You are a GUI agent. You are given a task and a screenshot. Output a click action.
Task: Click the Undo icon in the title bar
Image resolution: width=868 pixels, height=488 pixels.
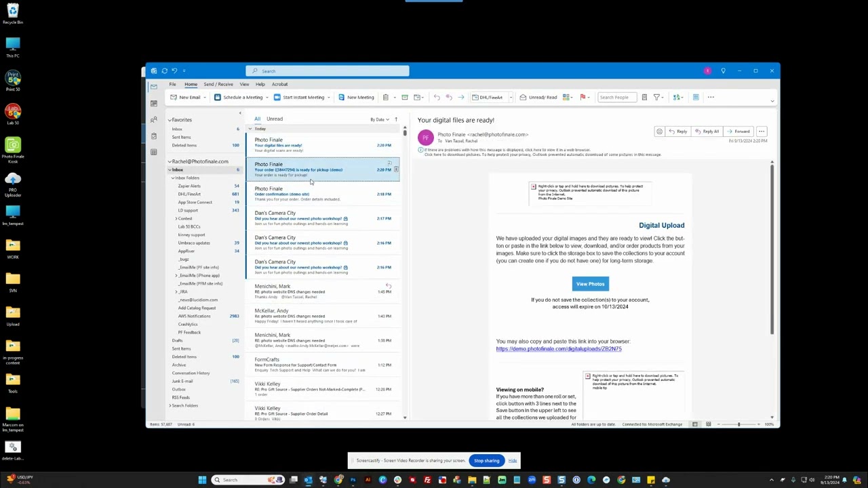pos(174,70)
